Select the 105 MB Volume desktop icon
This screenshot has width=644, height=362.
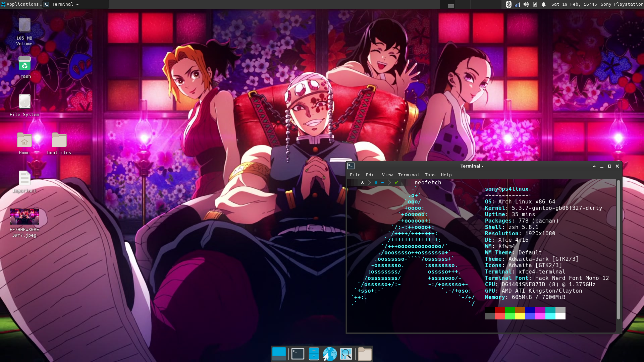[24, 32]
